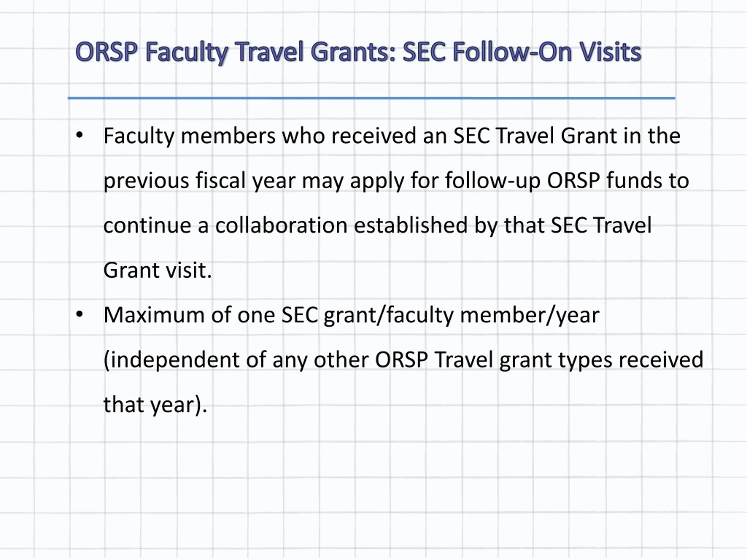Click the 'established by that SEC Travel' text

[x=502, y=225]
